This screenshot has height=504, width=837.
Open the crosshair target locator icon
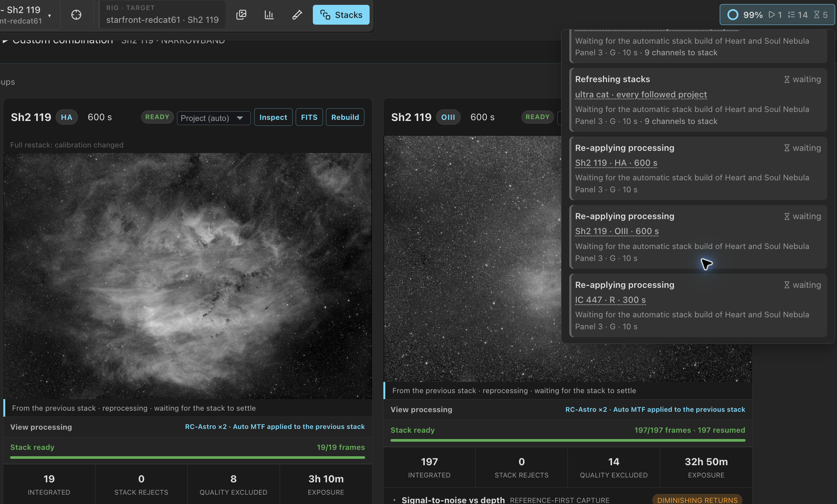click(x=76, y=15)
